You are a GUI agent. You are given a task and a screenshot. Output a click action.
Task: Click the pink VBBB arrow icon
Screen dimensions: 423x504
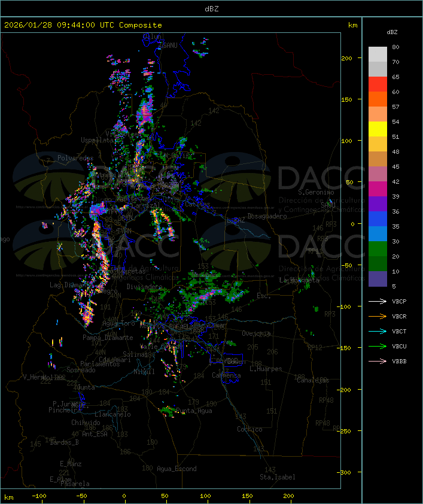[x=378, y=361]
